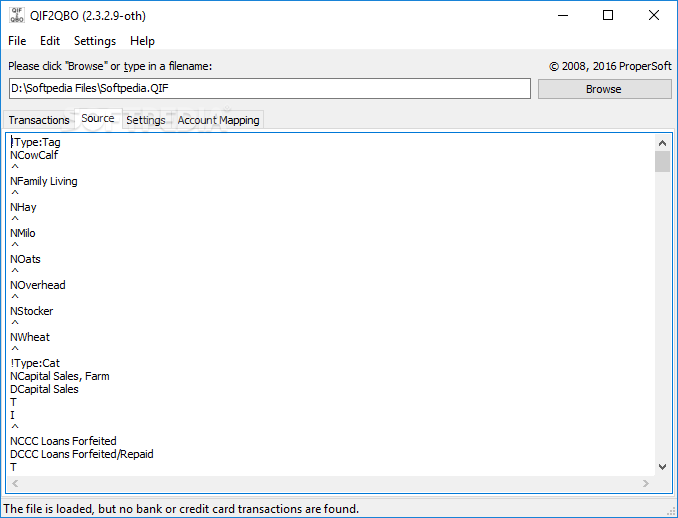Click the 'NFamily Living' line
This screenshot has height=518, width=678.
point(44,181)
